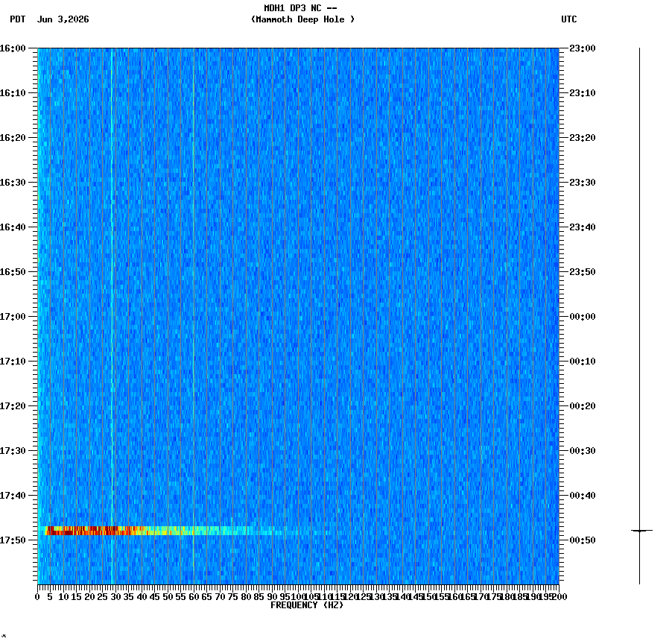672x644 pixels.
Task: Click the PDT time label '16:20'
Action: [13, 138]
